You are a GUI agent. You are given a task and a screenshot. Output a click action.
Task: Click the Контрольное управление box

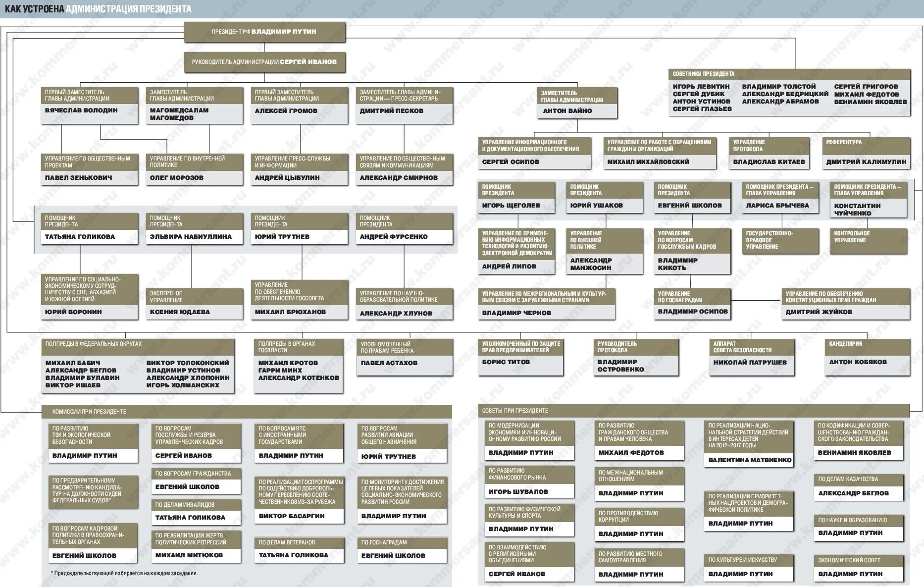tap(868, 241)
